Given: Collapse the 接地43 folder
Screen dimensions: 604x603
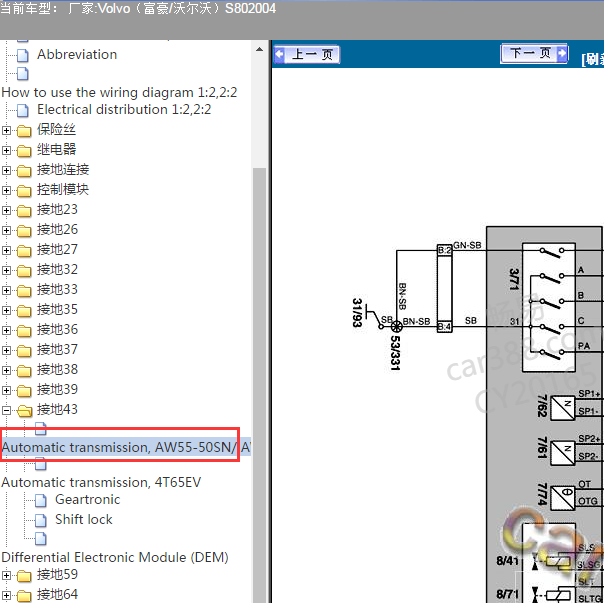Looking at the screenshot, I should (6, 410).
